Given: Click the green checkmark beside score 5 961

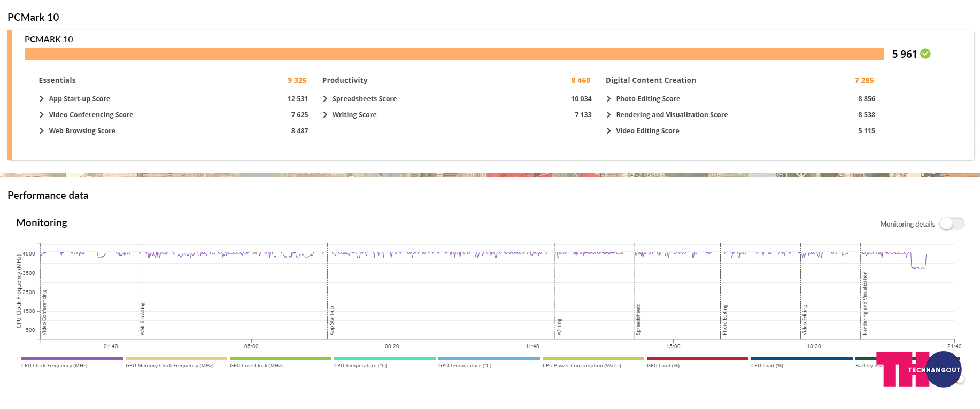Looking at the screenshot, I should pos(925,53).
